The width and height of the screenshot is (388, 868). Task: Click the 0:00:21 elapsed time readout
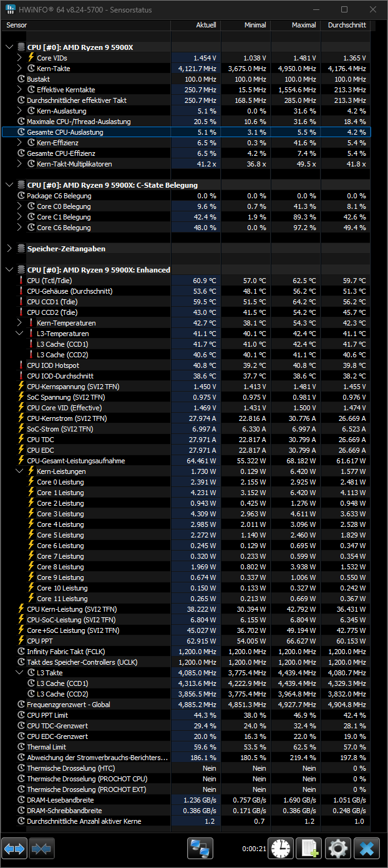[254, 849]
